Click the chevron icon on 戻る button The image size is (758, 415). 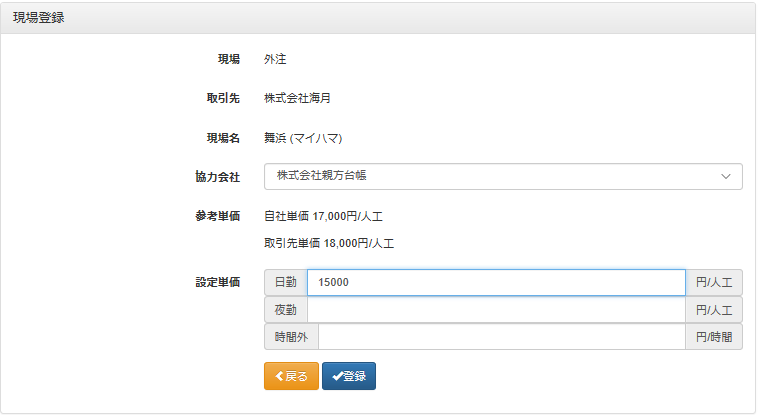279,376
